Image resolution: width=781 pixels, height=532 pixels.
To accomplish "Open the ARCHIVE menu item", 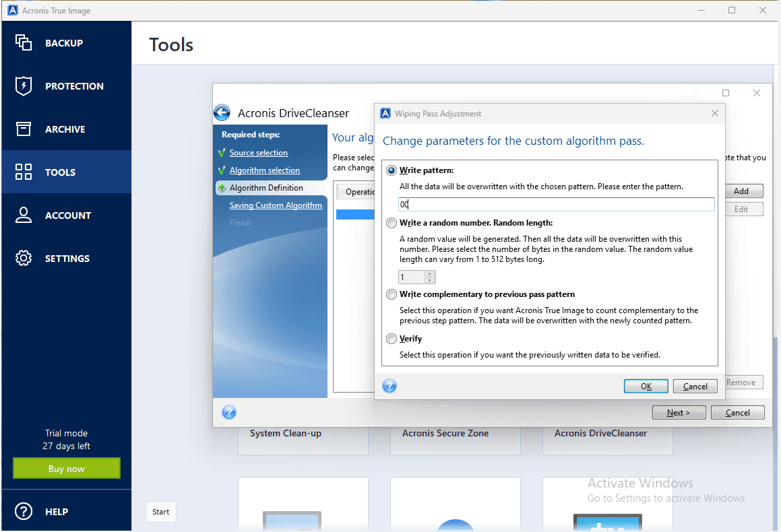I will 65,129.
